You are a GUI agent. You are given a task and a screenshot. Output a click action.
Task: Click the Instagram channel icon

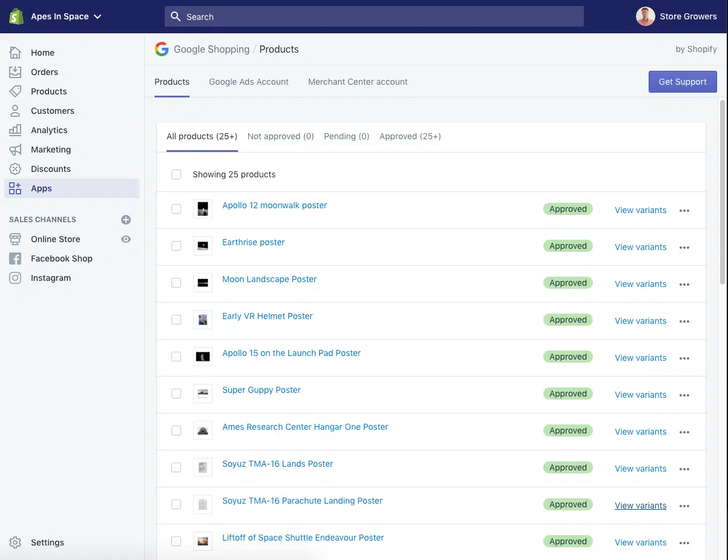click(15, 278)
